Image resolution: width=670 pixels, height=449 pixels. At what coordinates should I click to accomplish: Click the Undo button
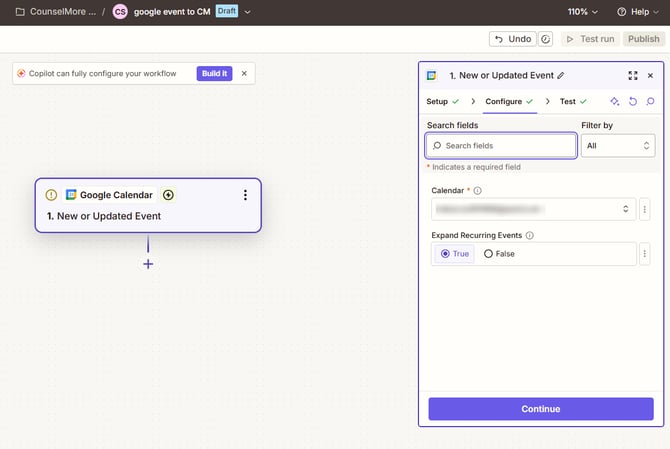512,39
